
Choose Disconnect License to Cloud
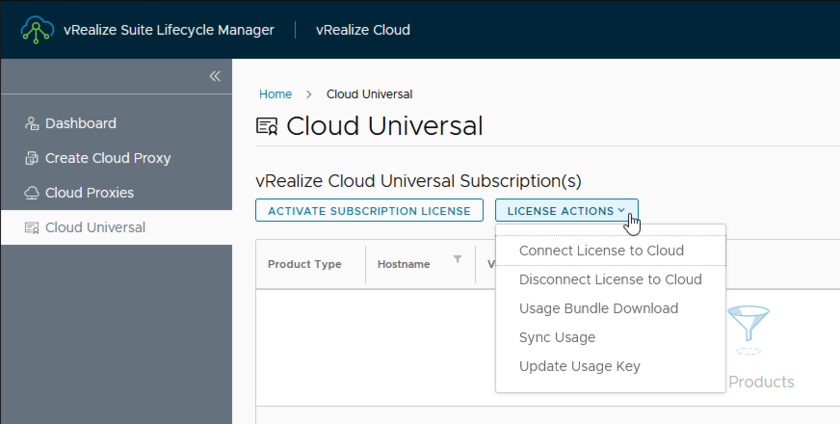pos(610,280)
